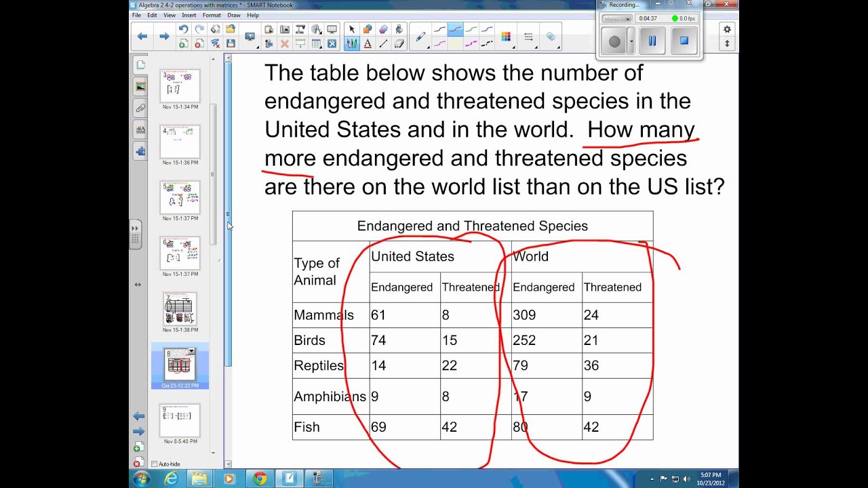Undo the last action
This screenshot has width=868, height=488.
point(183,29)
